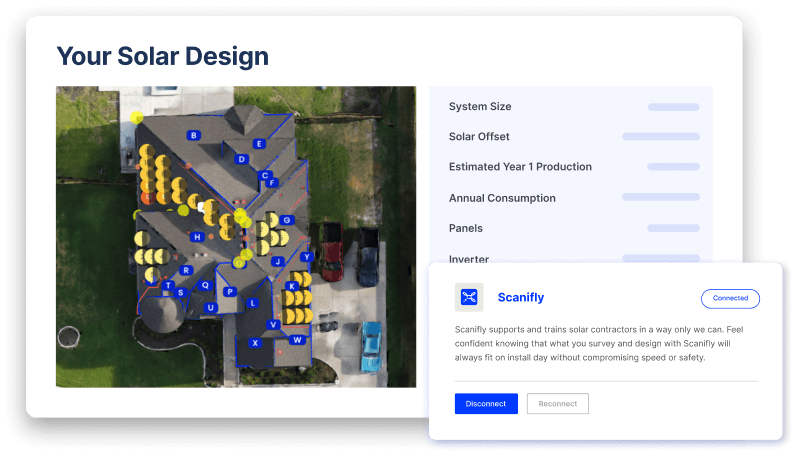Select roof plane marker P
Screen dimensions: 794x455
click(230, 292)
